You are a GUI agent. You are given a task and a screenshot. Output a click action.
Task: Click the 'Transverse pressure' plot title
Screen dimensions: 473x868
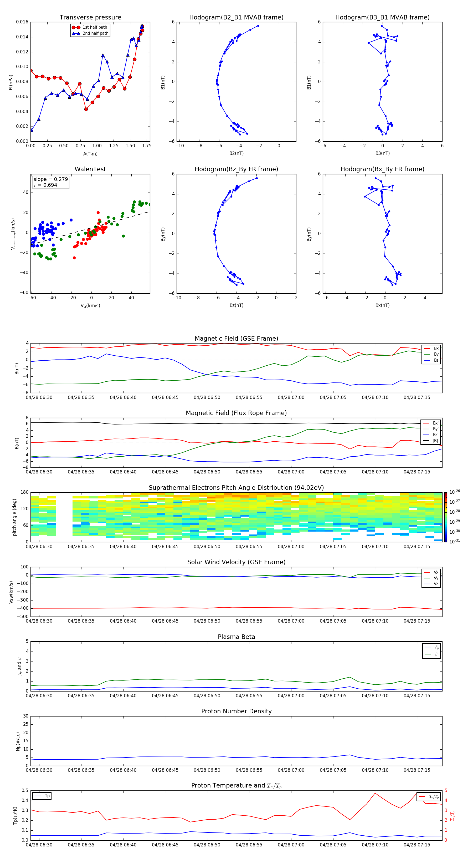[90, 18]
